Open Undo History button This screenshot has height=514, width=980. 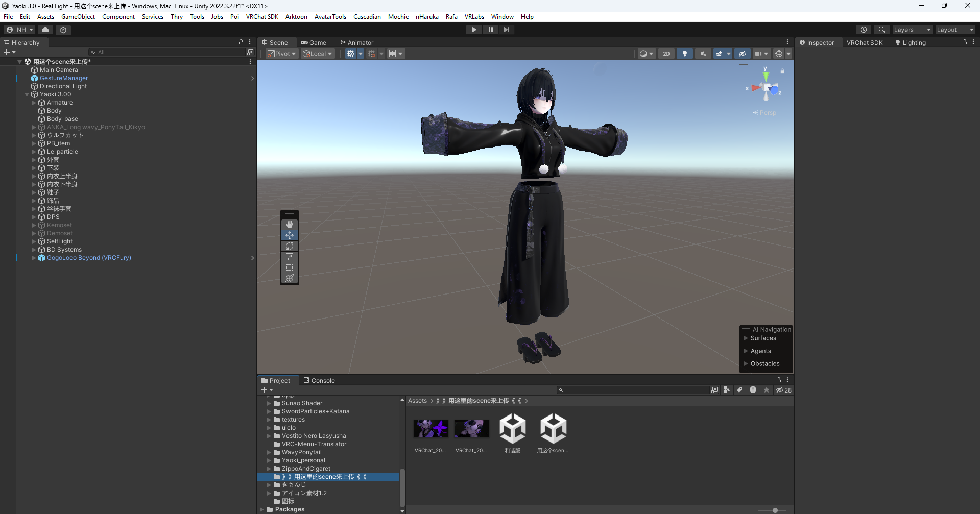(x=864, y=30)
